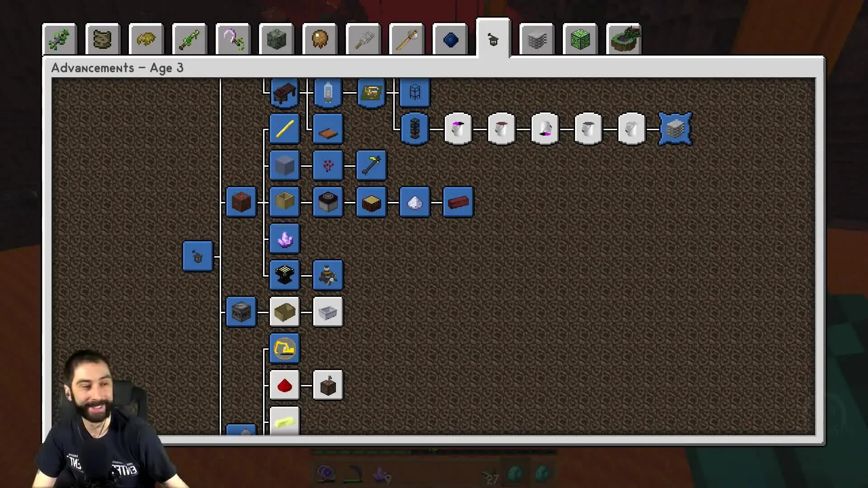Image resolution: width=868 pixels, height=488 pixels.
Task: Switch to the gray trowel tab
Action: [363, 40]
